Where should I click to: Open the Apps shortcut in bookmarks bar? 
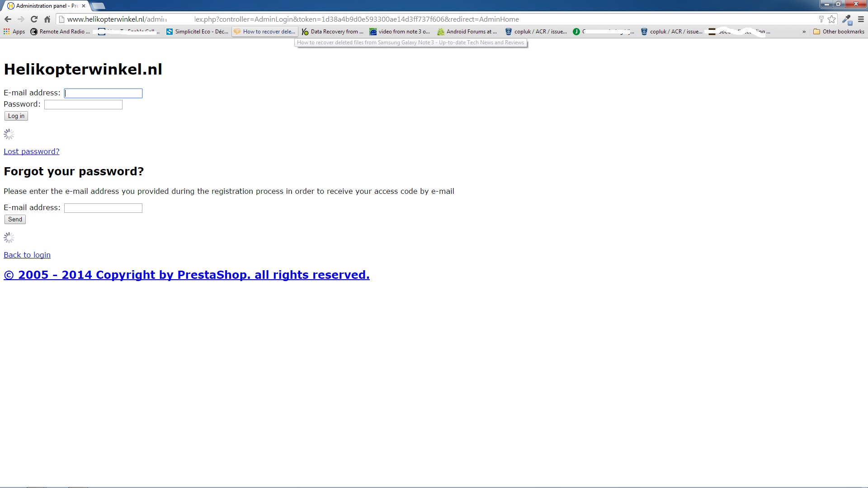(x=14, y=32)
